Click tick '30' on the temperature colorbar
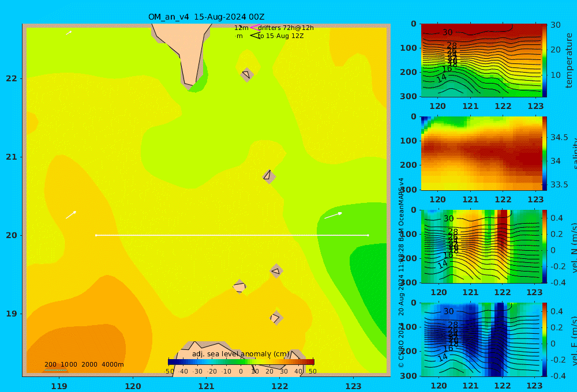 tap(555, 25)
